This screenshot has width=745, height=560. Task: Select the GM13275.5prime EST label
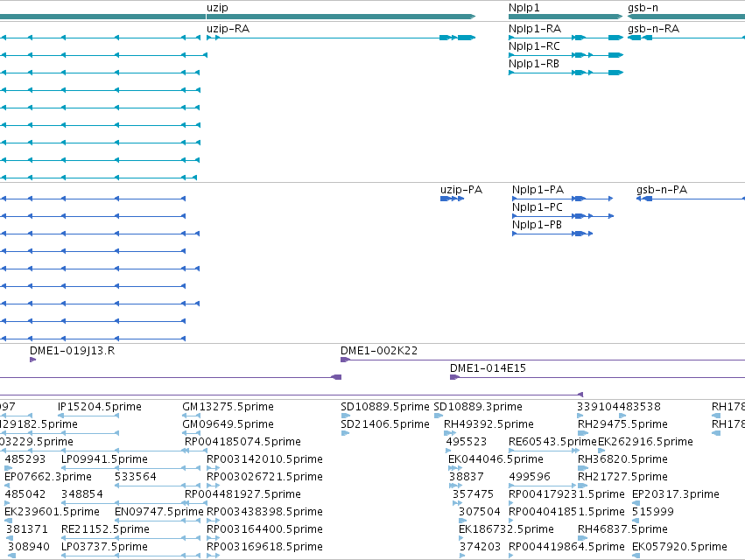point(228,407)
